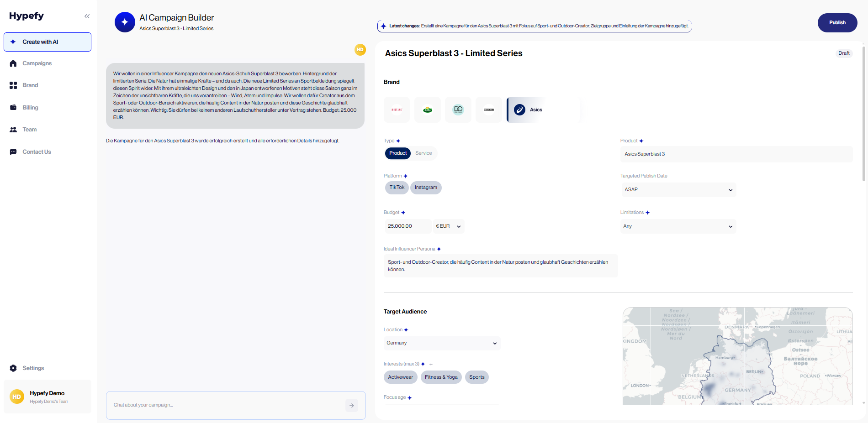Click the AI sparkle next to Product label
The height and width of the screenshot is (423, 868).
coord(641,141)
